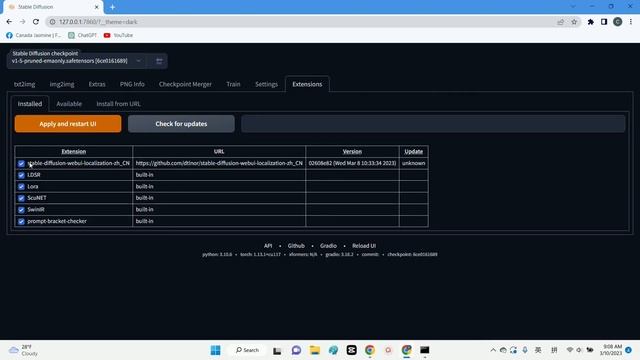The image size is (640, 360).
Task: Open the Chrome extensions puzzle icon
Action: 591,22
